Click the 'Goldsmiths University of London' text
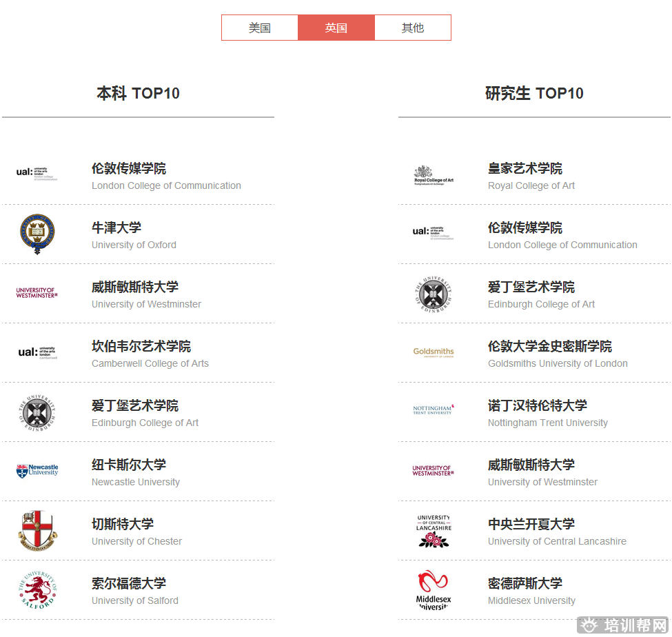Screen dimensions: 672x637 [x=558, y=363]
